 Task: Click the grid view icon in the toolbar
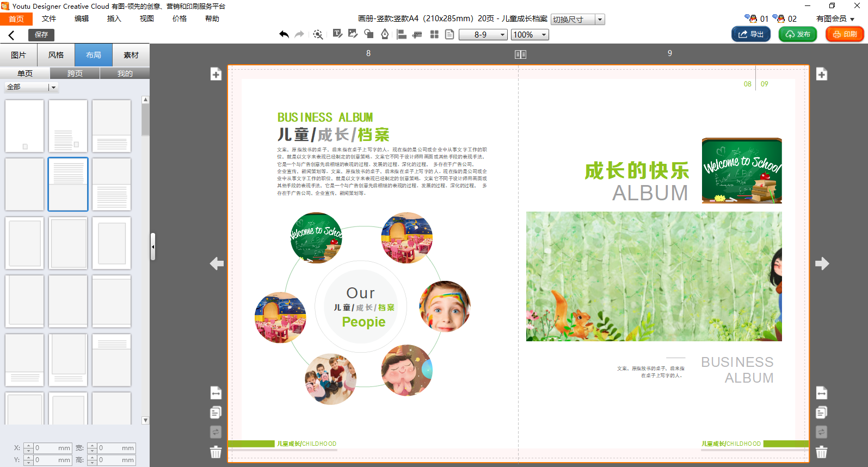[x=434, y=34]
